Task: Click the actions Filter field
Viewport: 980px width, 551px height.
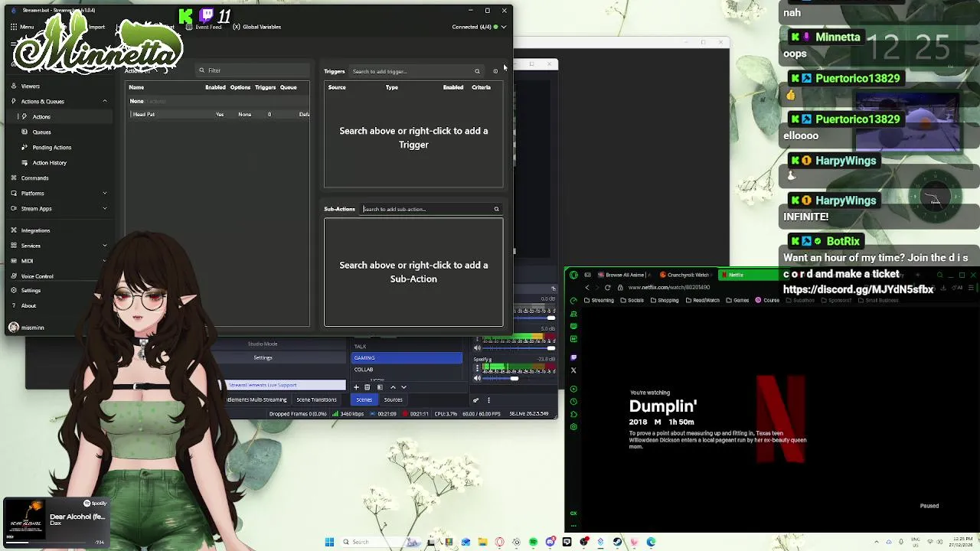Action: tap(253, 70)
